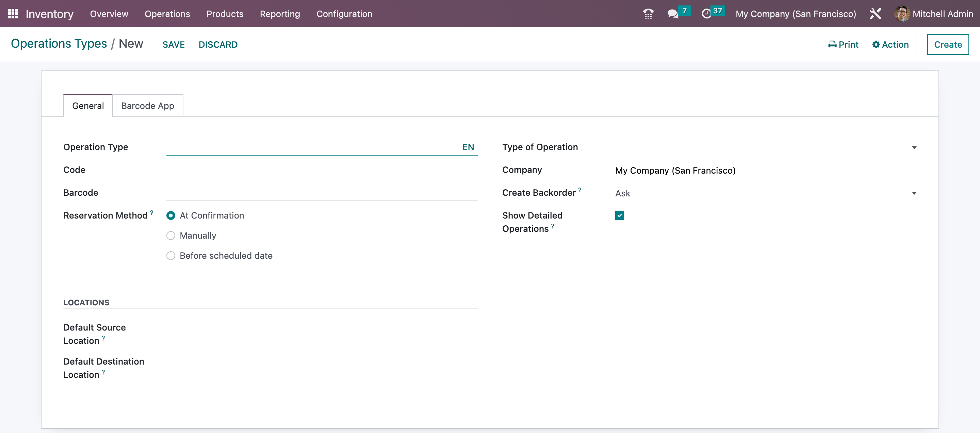This screenshot has width=980, height=433.
Task: Click the Barcode input field
Action: point(322,193)
